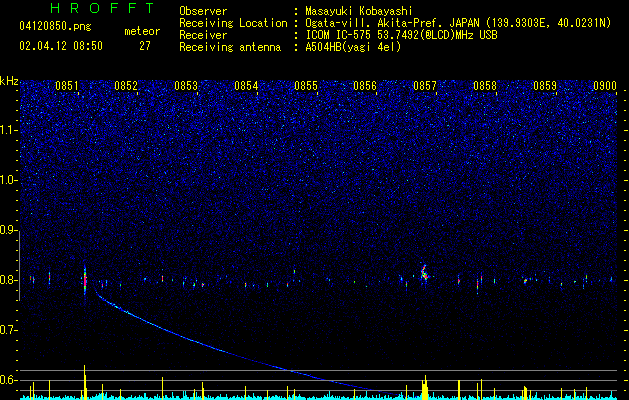Click the 0900 time marker
Viewport: 629px width, 400px height.
click(605, 86)
